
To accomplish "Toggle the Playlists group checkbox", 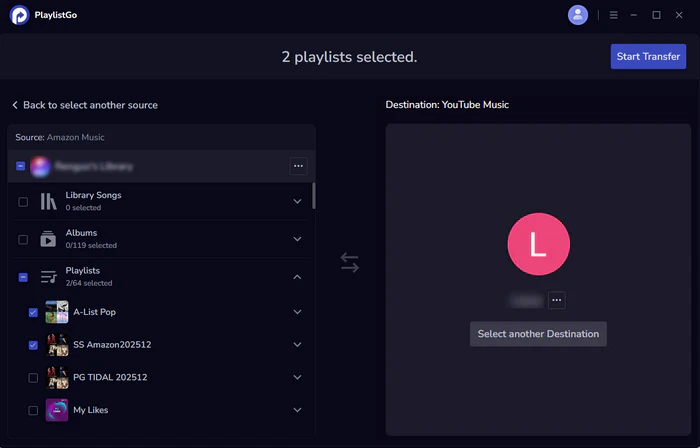I will (x=23, y=277).
